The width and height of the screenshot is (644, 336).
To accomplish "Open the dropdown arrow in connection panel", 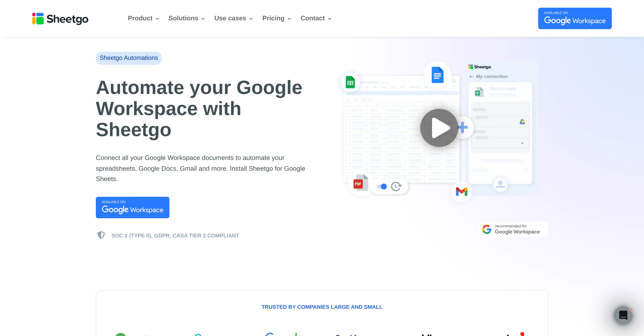I will [522, 143].
